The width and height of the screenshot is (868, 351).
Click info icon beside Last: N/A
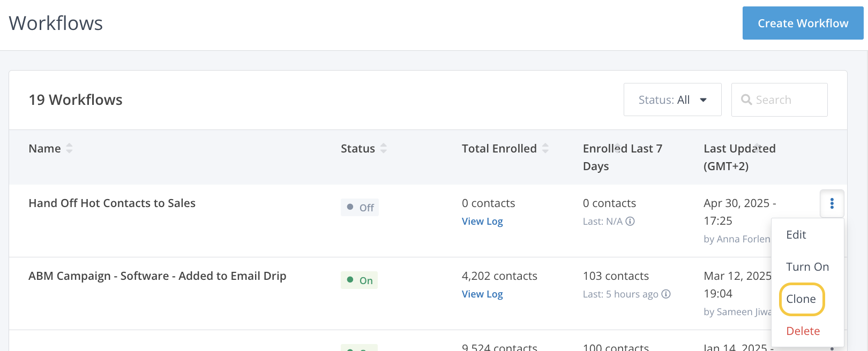(x=631, y=222)
